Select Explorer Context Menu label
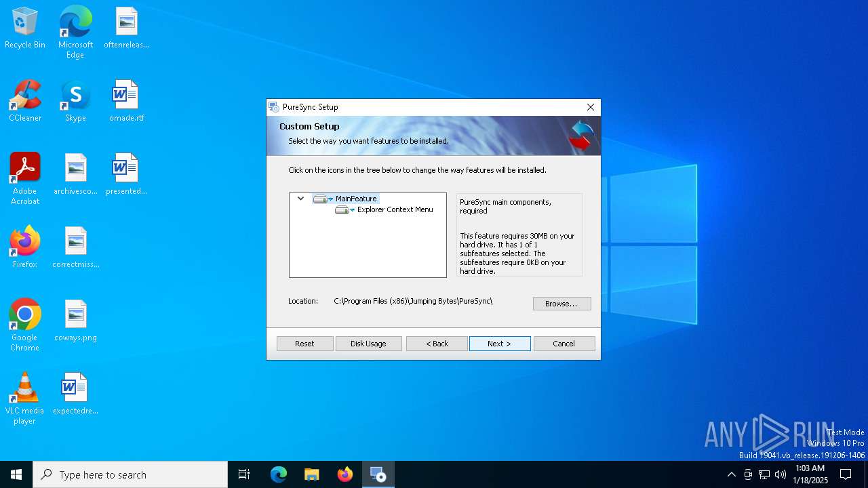Screen dimensions: 868x488 click(395, 209)
